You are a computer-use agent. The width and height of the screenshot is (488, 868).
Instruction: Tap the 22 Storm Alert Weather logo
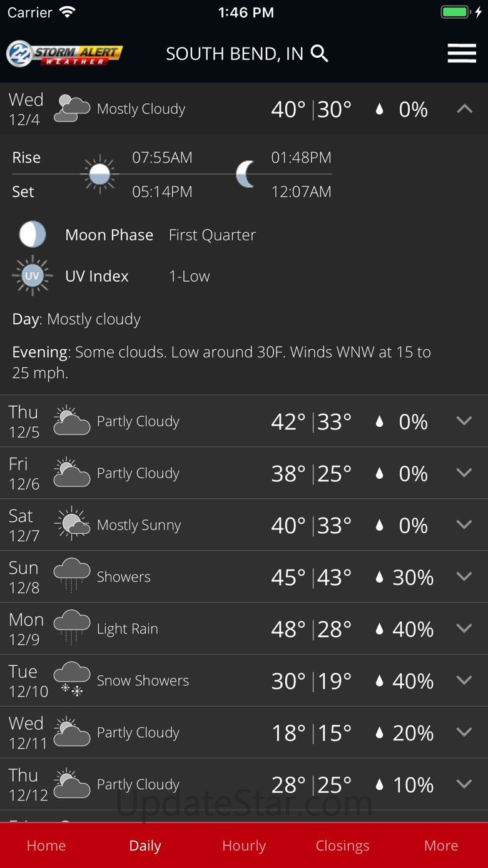64,54
